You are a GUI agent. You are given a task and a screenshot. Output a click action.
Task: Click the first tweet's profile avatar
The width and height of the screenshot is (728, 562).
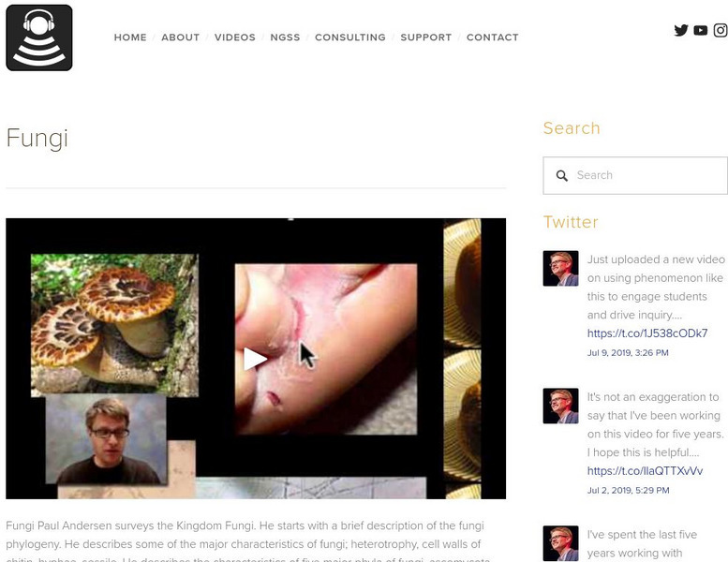tap(561, 268)
